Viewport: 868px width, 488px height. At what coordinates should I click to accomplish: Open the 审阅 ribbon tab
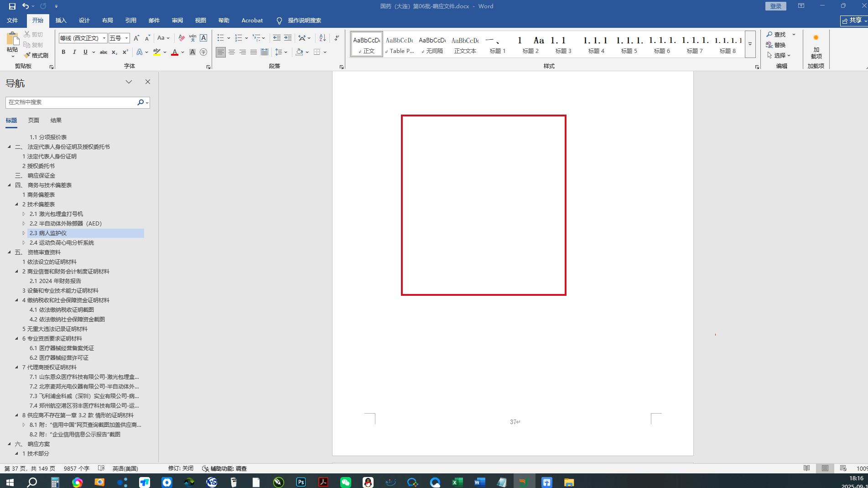click(x=177, y=21)
